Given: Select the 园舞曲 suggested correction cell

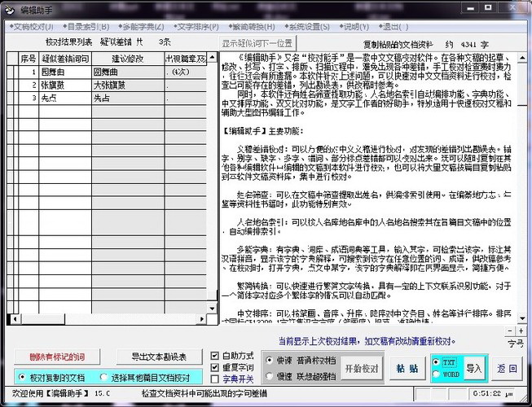Looking at the screenshot, I should [128, 72].
